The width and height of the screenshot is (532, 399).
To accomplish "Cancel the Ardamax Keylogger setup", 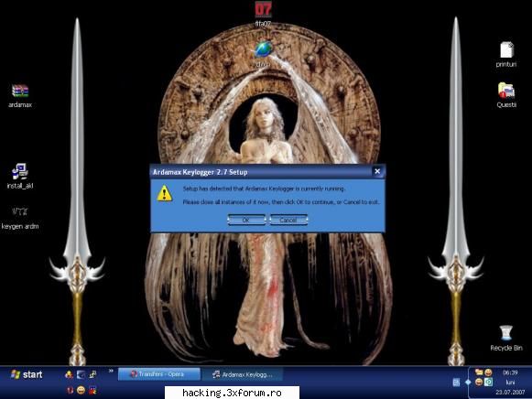I will tap(288, 220).
